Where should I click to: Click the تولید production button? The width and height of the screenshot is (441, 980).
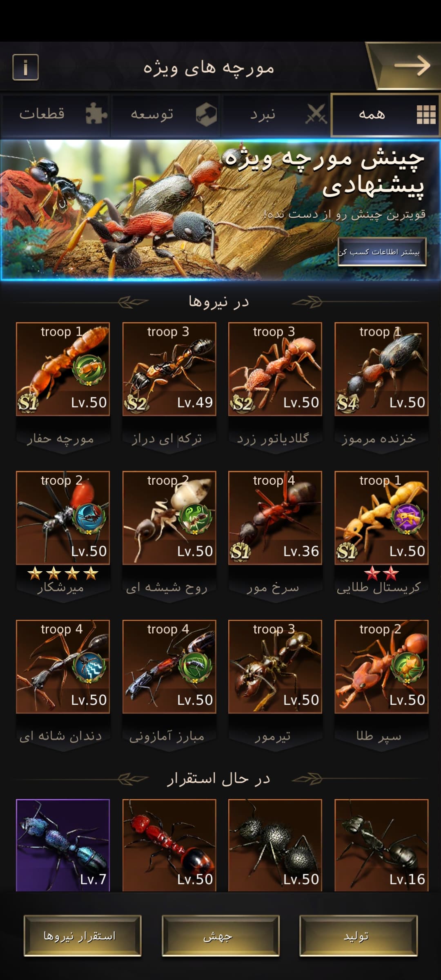point(359,935)
